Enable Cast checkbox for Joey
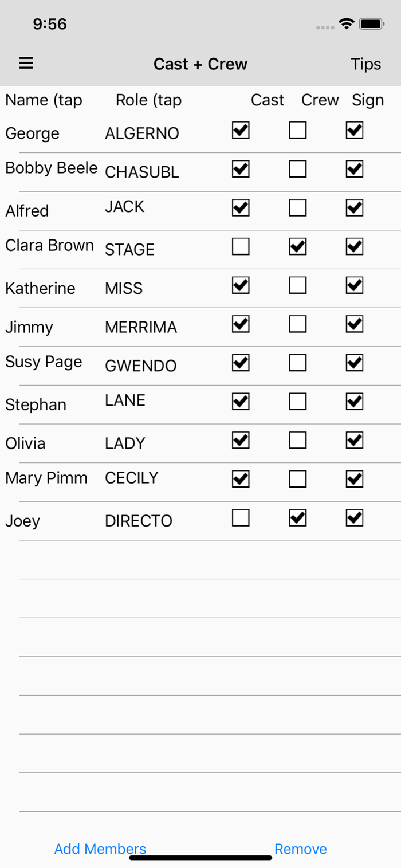Image resolution: width=401 pixels, height=868 pixels. 241,518
